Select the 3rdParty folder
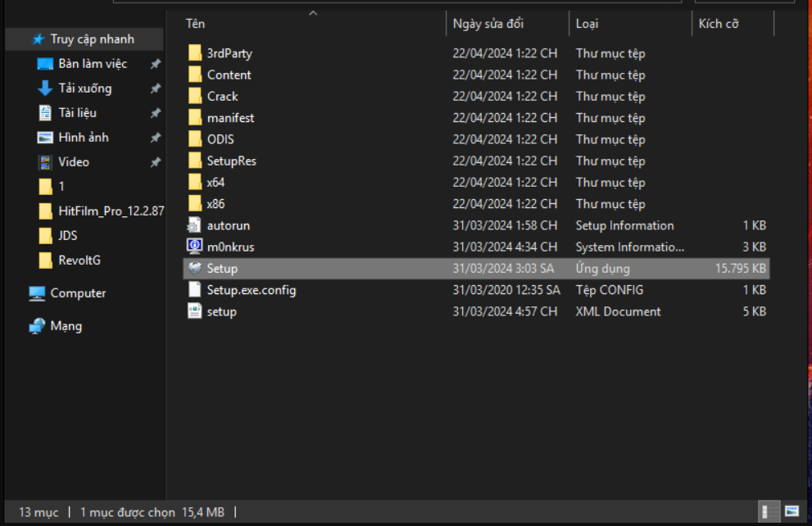This screenshot has width=812, height=526. point(229,53)
